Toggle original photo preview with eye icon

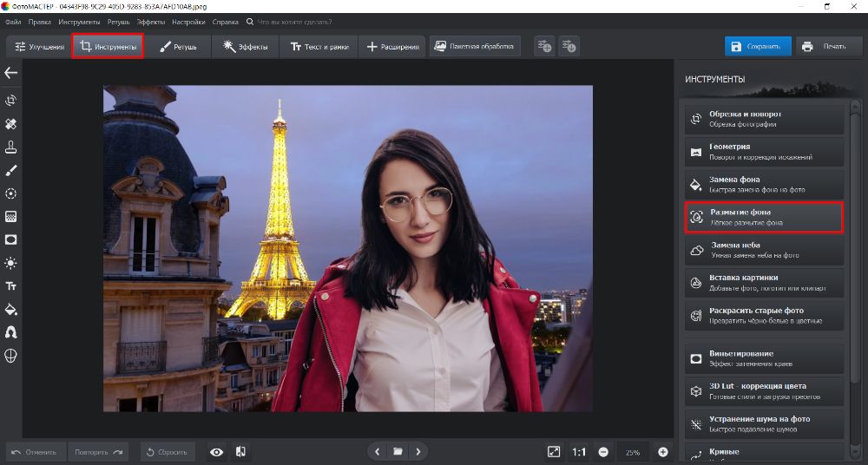(217, 452)
